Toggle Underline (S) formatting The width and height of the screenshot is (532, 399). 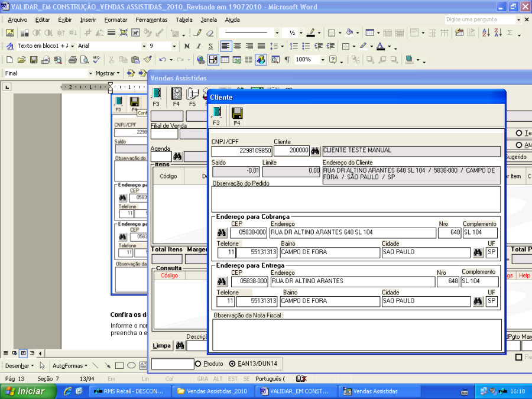click(x=210, y=46)
